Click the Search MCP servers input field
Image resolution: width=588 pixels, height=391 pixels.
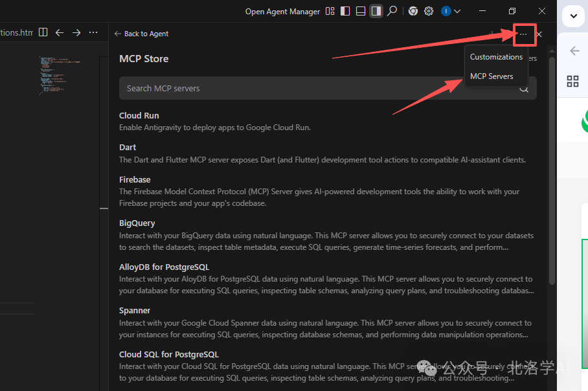[317, 88]
